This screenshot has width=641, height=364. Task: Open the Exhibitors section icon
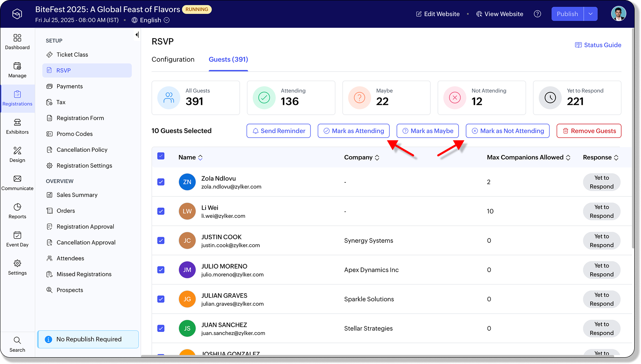17,123
